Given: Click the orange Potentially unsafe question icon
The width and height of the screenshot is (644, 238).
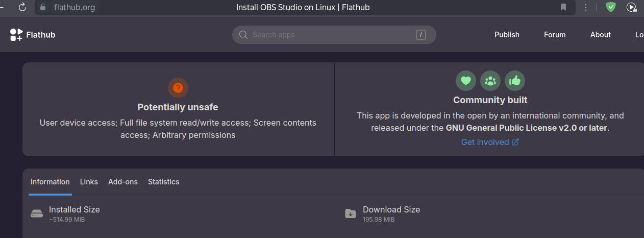Looking at the screenshot, I should click(178, 88).
